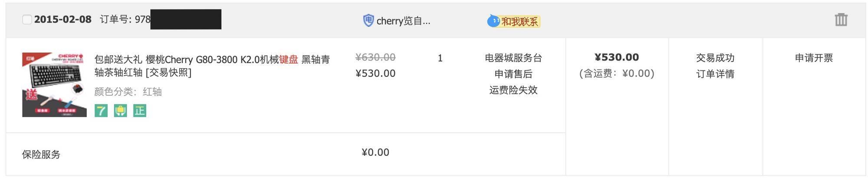Click 申请售后 to request after-sales
The height and width of the screenshot is (183, 868).
[513, 74]
